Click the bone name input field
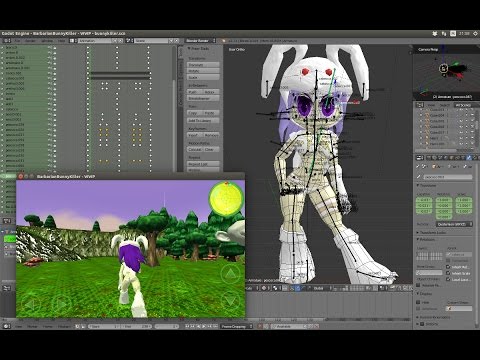The width and height of the screenshot is (480, 360). coord(448,177)
